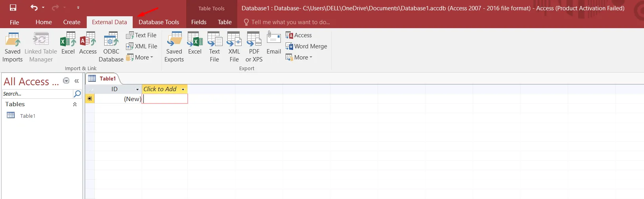This screenshot has height=199, width=644.
Task: Open the Create ribbon tab
Action: (72, 22)
